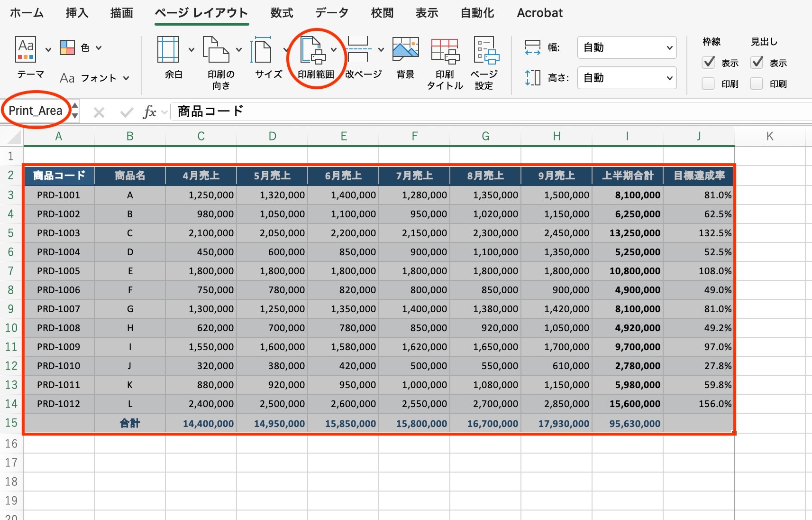
Task: Select cell with value 13,250,000
Action: [x=628, y=233]
